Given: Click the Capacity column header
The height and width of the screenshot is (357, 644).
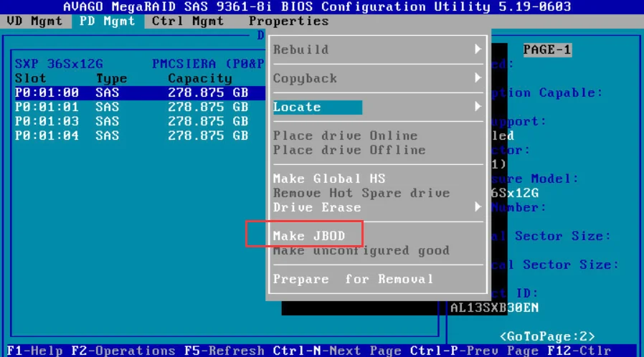Looking at the screenshot, I should [200, 78].
